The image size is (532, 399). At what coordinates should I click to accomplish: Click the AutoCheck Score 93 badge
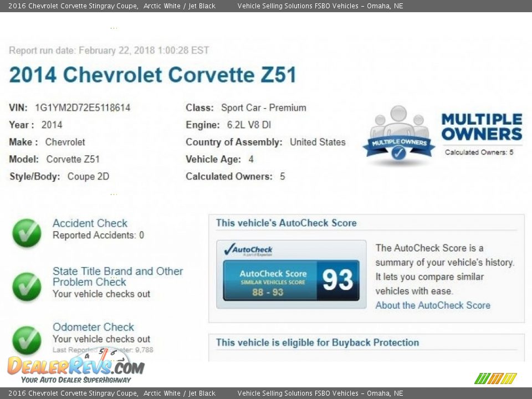coord(291,280)
